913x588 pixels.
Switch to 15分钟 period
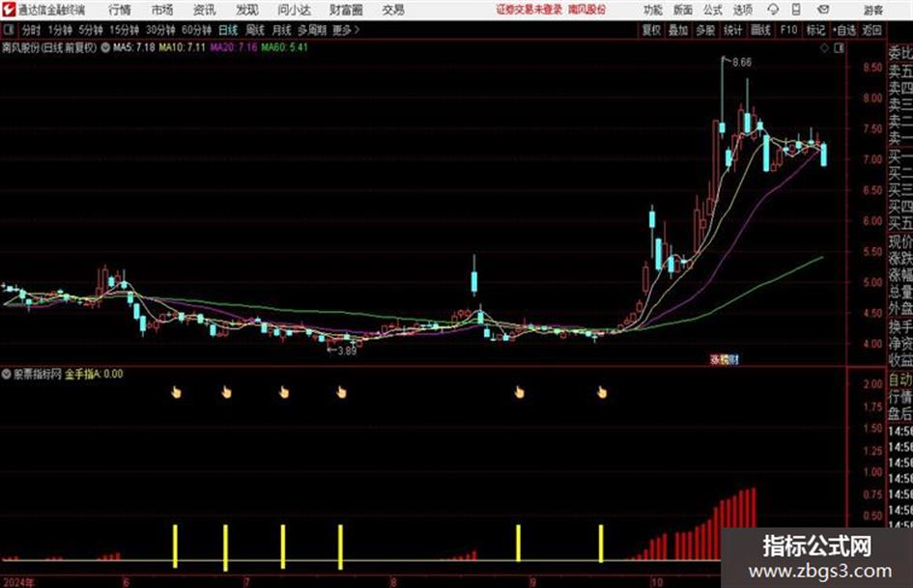pos(124,30)
